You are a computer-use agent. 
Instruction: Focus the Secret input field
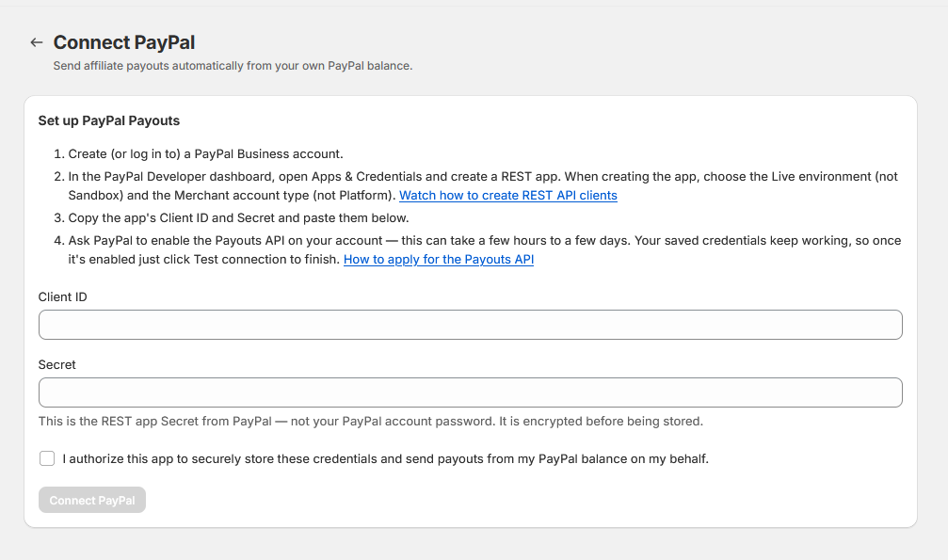pyautogui.click(x=471, y=392)
